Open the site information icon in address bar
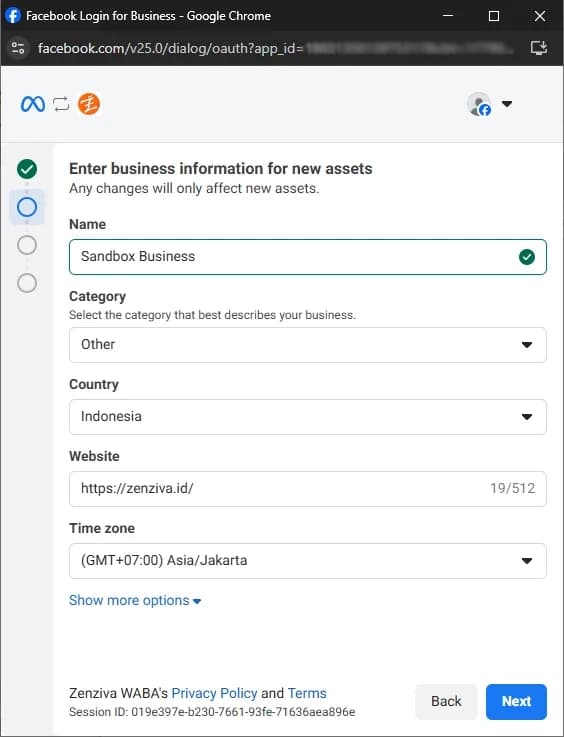564x737 pixels. tap(18, 48)
